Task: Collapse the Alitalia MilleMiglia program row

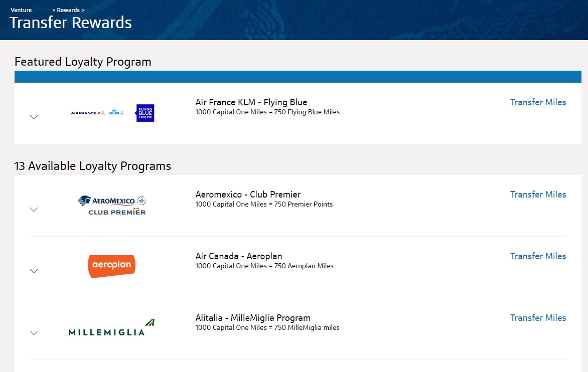Action: pos(34,333)
